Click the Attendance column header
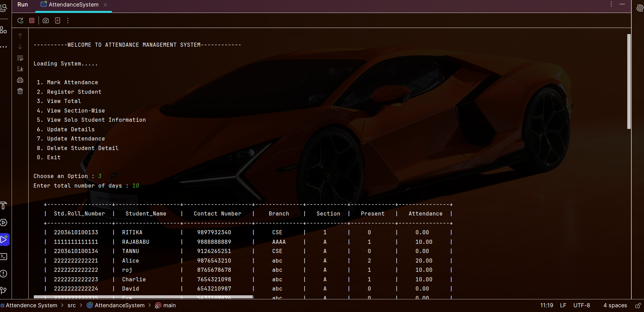The width and height of the screenshot is (644, 312). point(426,214)
